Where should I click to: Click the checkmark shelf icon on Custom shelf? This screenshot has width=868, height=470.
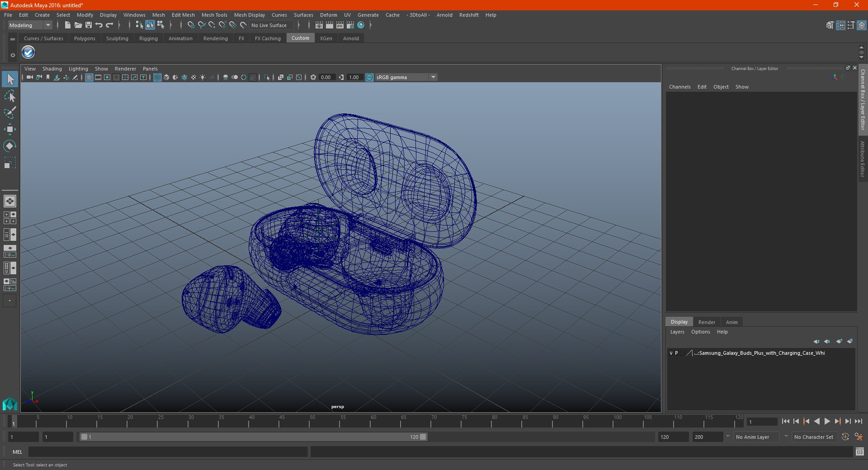click(28, 52)
